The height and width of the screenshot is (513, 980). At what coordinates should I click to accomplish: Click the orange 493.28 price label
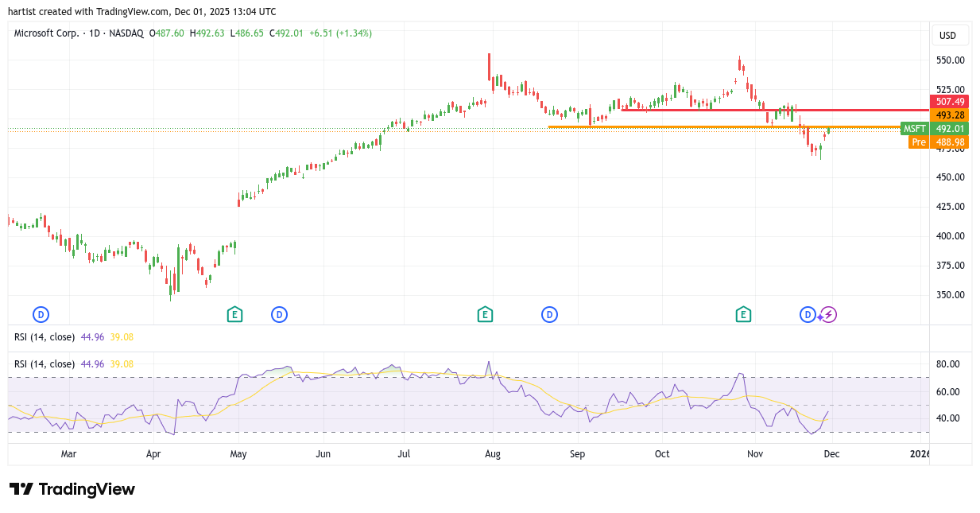[950, 115]
